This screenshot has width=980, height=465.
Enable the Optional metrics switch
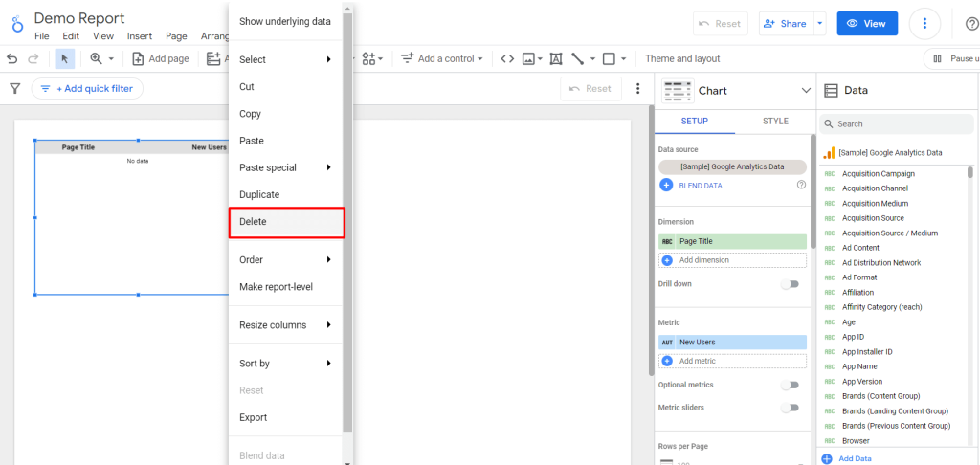pyautogui.click(x=791, y=385)
